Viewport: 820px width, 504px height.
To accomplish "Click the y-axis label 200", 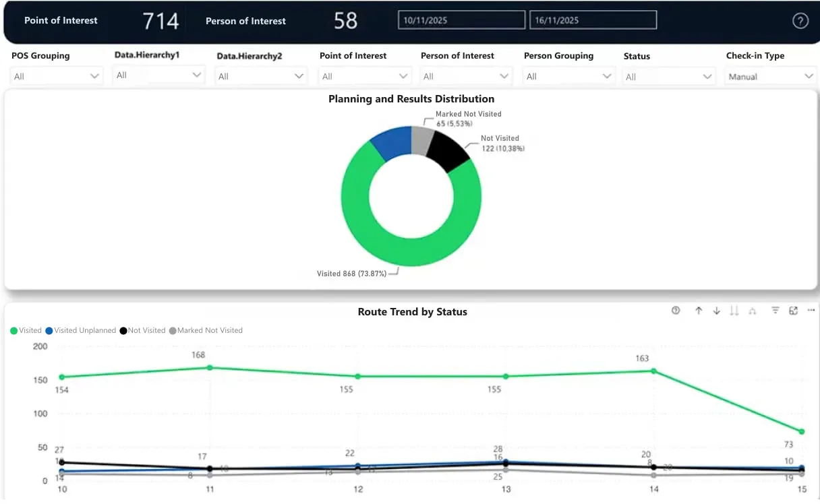I will pos(40,346).
